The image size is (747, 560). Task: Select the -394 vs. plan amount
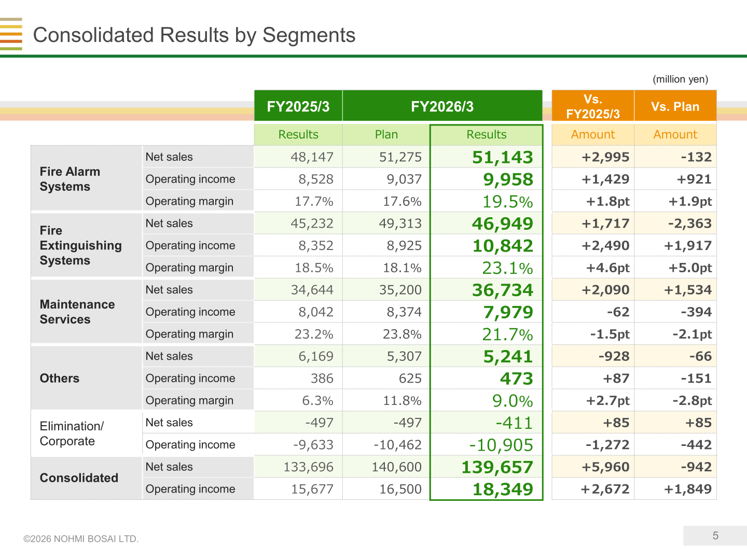[696, 312]
